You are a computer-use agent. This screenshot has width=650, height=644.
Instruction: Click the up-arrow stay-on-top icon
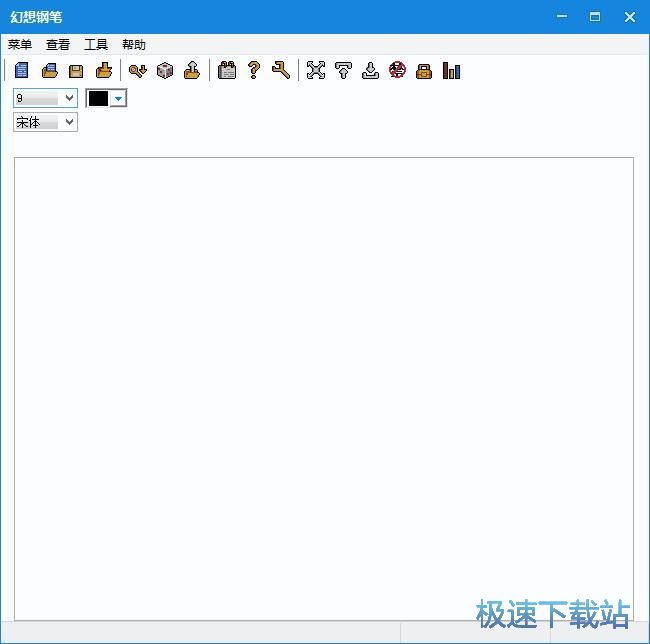pyautogui.click(x=343, y=70)
